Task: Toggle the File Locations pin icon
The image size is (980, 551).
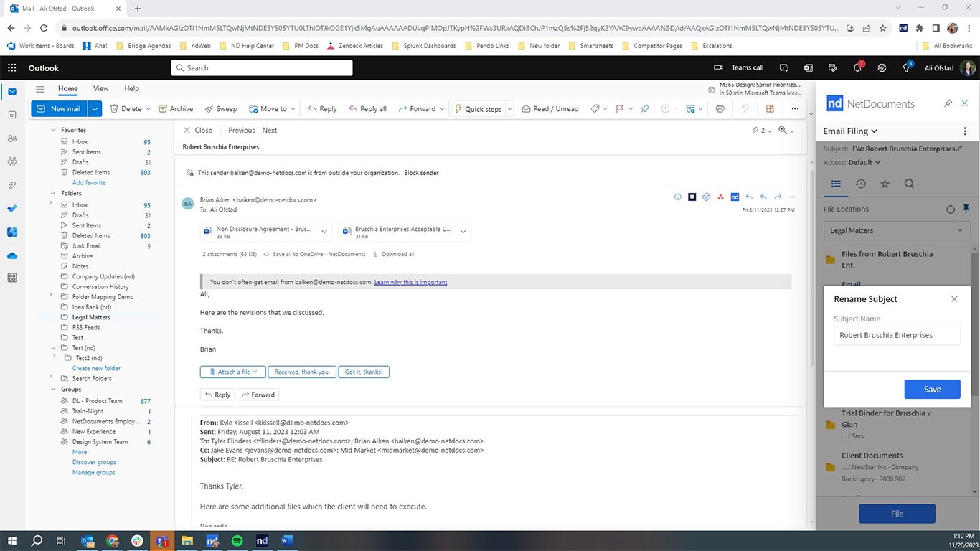Action: tap(966, 209)
